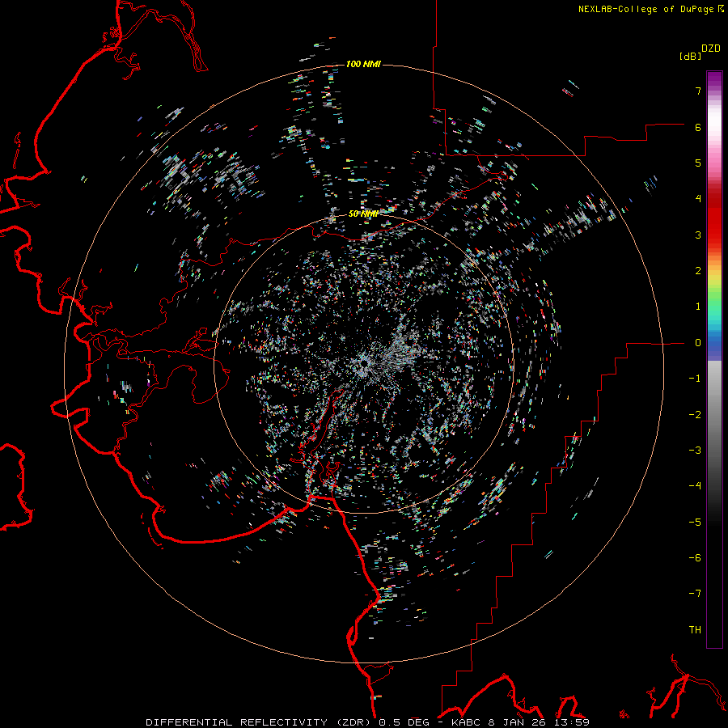Click the 50 NMI range ring label
Image resolution: width=728 pixels, height=728 pixels.
click(x=363, y=214)
